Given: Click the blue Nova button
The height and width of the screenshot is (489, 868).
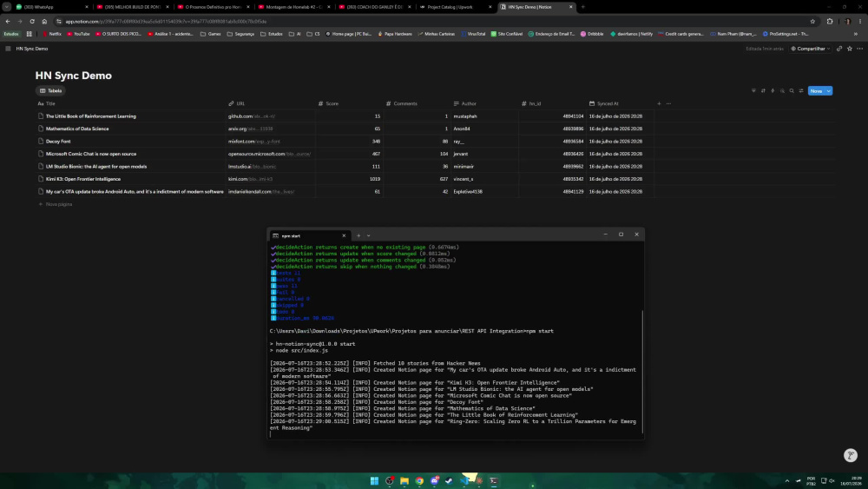Looking at the screenshot, I should pos(816,91).
